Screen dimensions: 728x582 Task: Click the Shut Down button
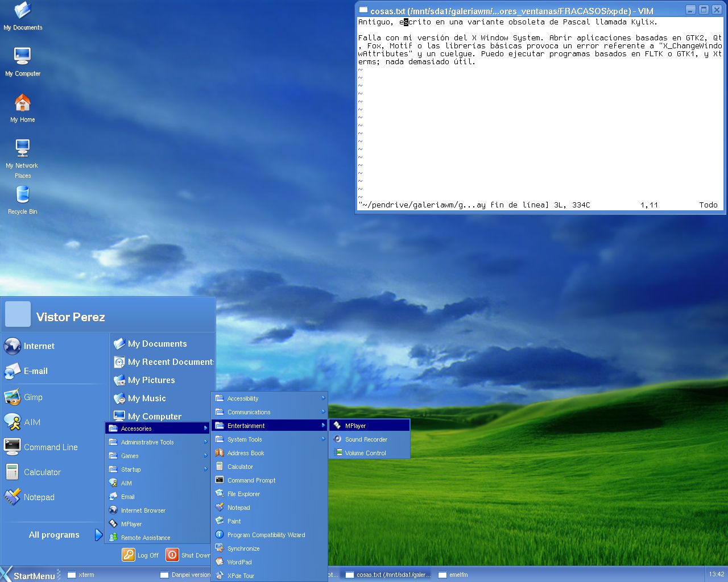(188, 555)
